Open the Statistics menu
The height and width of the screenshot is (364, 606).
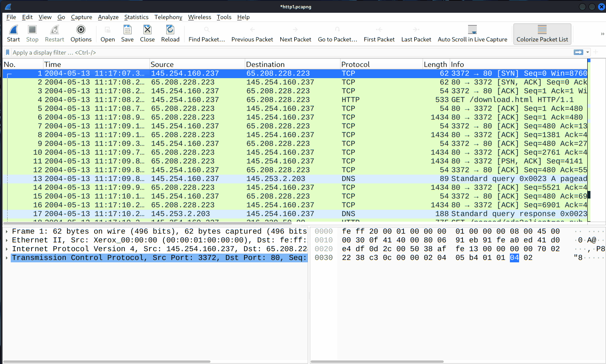click(x=136, y=17)
